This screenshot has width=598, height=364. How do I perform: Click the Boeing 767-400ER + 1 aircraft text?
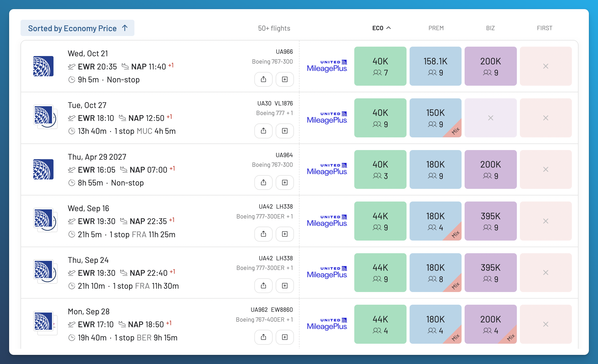point(264,320)
